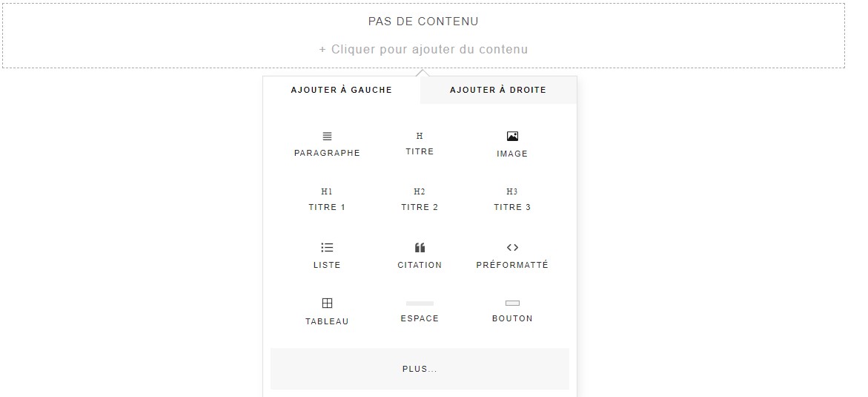Click the Pas de contenu empty area
The image size is (868, 397).
tap(423, 22)
